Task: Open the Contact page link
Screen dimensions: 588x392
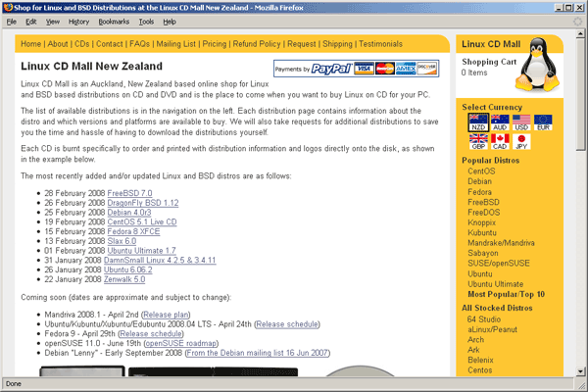Action: point(110,44)
